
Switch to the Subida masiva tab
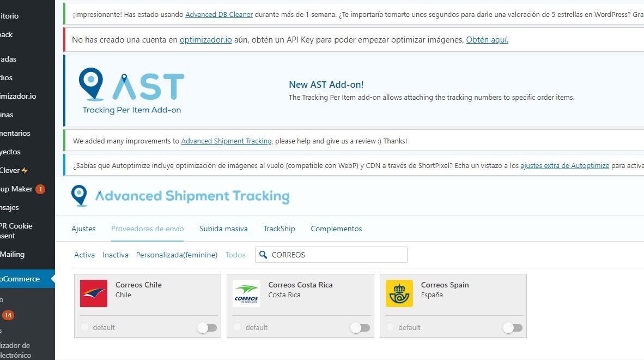223,229
